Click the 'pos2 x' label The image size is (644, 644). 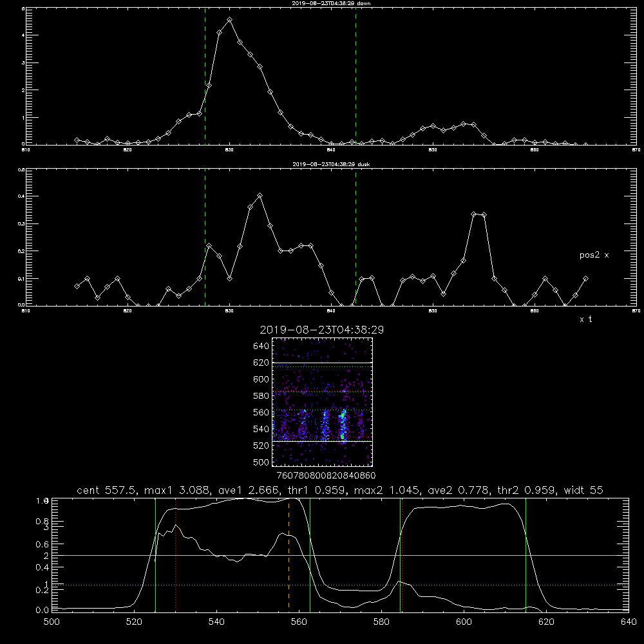coord(594,255)
